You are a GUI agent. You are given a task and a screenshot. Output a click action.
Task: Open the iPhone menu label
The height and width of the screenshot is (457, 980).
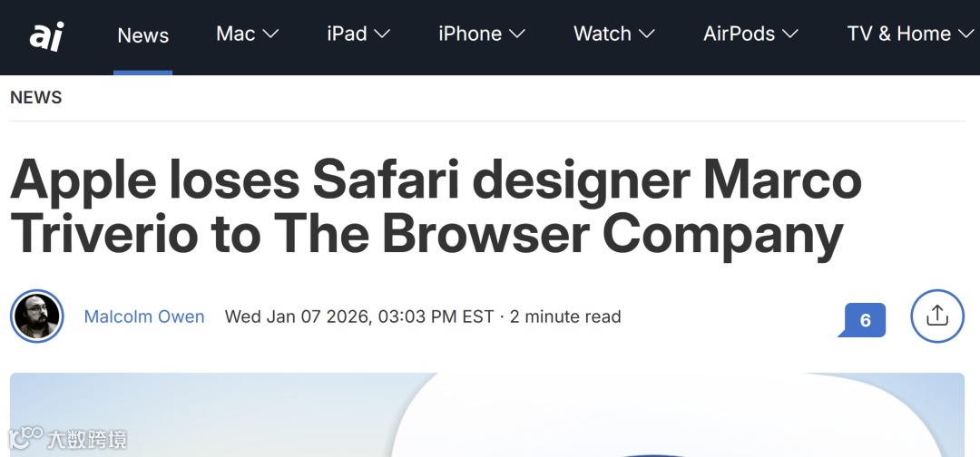tap(470, 34)
